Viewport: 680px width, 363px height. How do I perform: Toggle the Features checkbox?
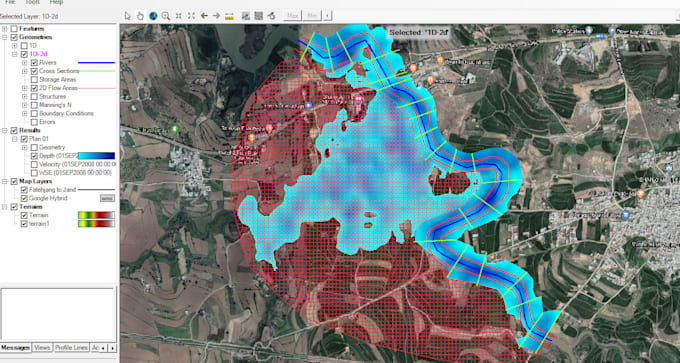pos(14,29)
